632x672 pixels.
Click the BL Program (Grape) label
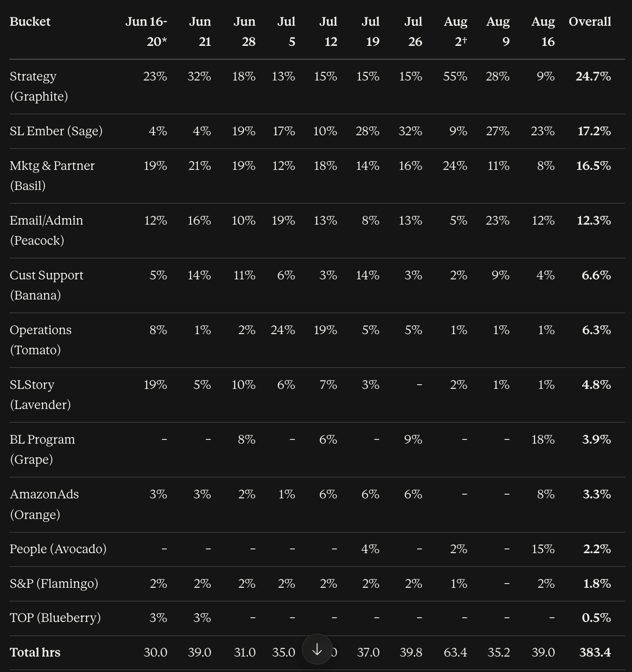click(x=42, y=449)
